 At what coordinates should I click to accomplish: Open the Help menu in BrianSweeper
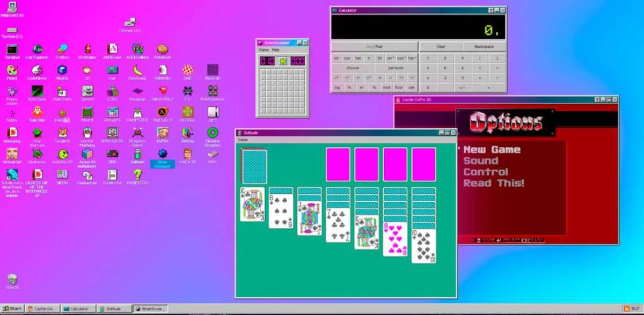(x=275, y=48)
